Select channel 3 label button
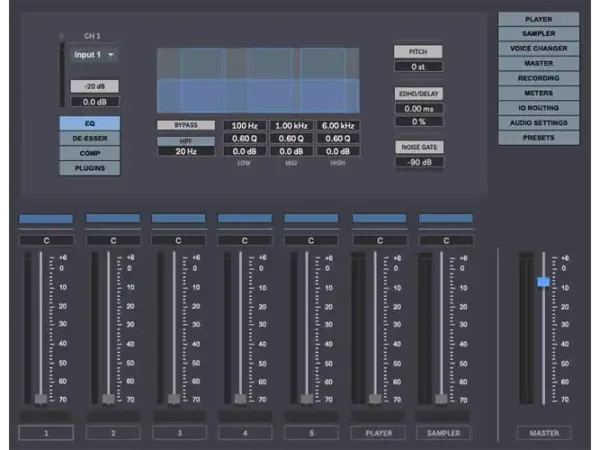Viewport: 600px width, 450px height. click(x=179, y=433)
